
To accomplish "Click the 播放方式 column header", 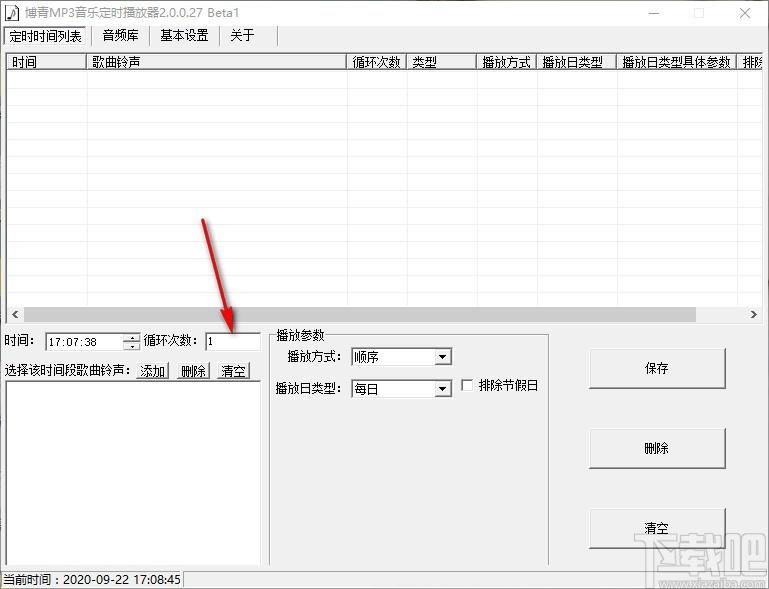I will pos(507,62).
